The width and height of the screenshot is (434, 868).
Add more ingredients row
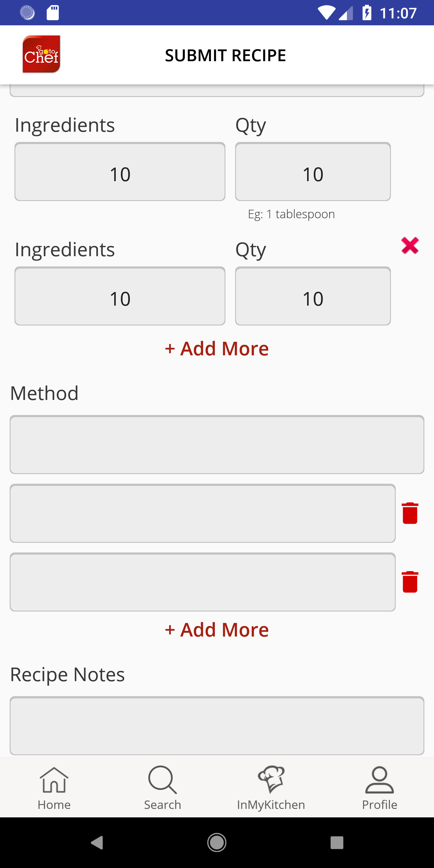point(217,348)
